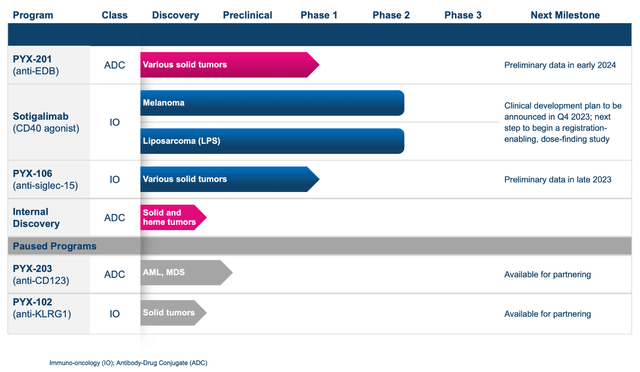Select the PYX-203 (anti-CD123) program cell

(x=49, y=274)
